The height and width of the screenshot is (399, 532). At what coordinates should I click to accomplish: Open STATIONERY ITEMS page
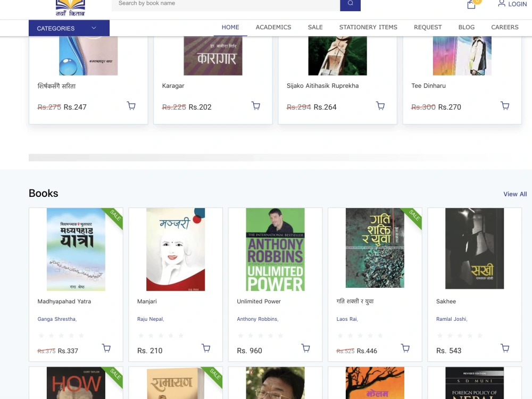click(368, 27)
